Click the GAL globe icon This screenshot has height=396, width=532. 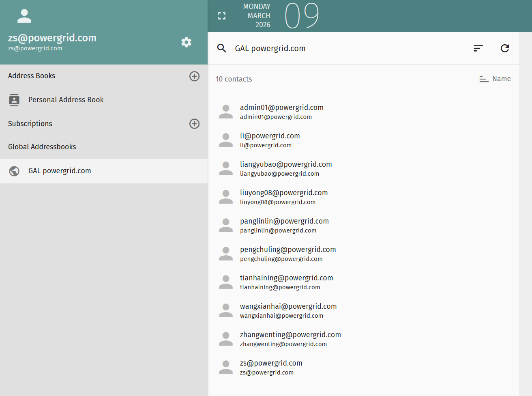click(14, 171)
